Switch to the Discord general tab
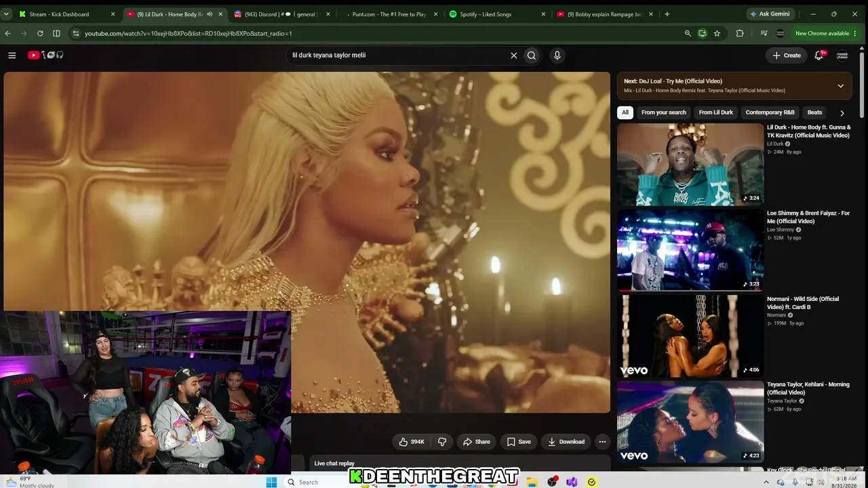The height and width of the screenshot is (488, 868). tap(280, 14)
